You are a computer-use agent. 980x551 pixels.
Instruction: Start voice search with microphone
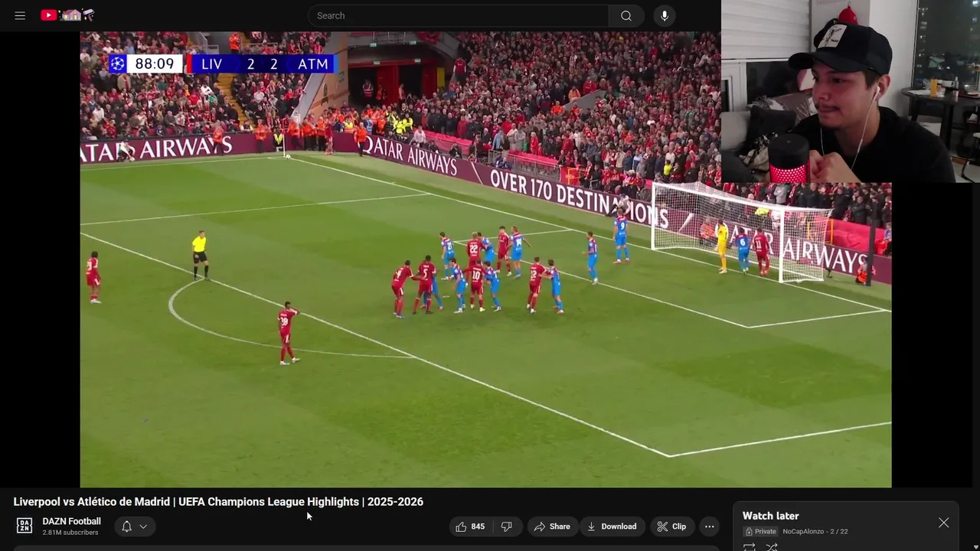click(x=664, y=15)
